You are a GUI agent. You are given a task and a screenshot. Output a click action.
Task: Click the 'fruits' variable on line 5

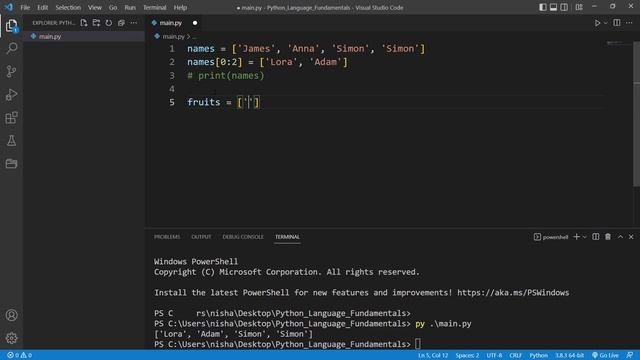point(204,102)
